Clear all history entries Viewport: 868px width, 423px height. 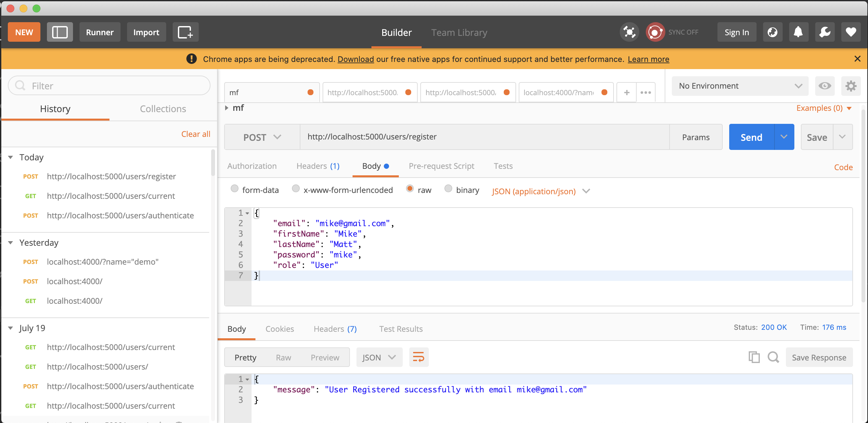195,134
